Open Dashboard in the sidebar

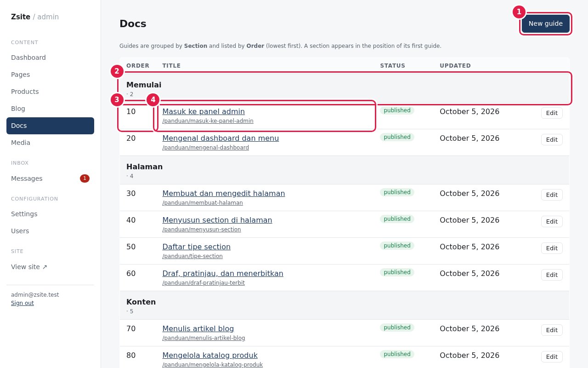point(50,57)
